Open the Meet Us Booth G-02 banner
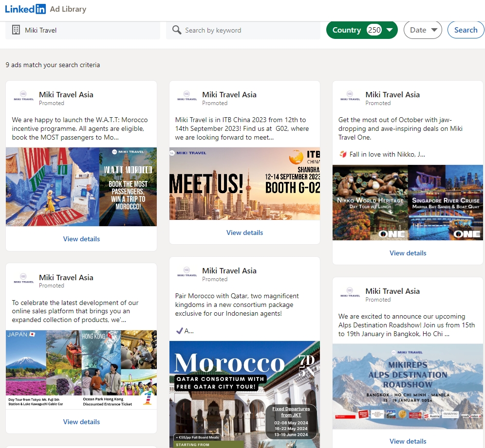The height and width of the screenshot is (448, 485). 244,183
